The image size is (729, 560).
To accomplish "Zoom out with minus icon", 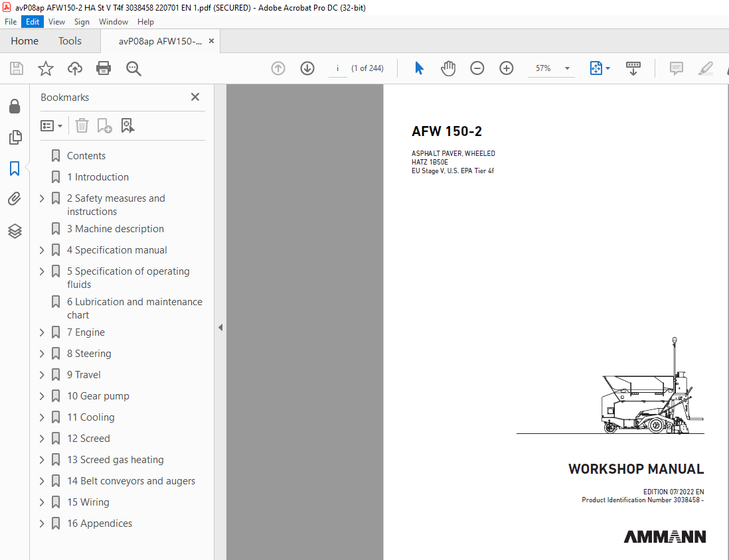I will pos(477,68).
